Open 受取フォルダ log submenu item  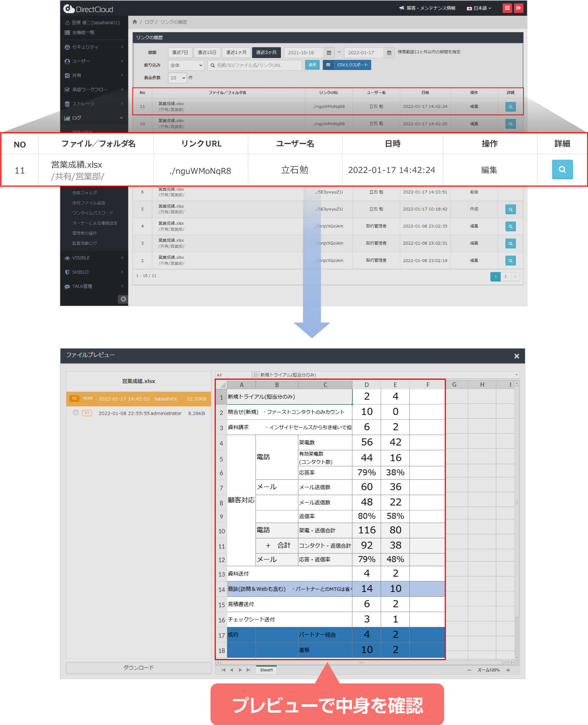[85, 193]
